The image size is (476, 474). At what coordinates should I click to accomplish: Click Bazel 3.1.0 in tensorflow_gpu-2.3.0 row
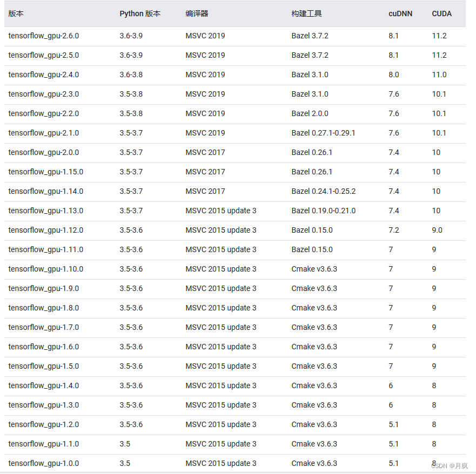coord(310,94)
